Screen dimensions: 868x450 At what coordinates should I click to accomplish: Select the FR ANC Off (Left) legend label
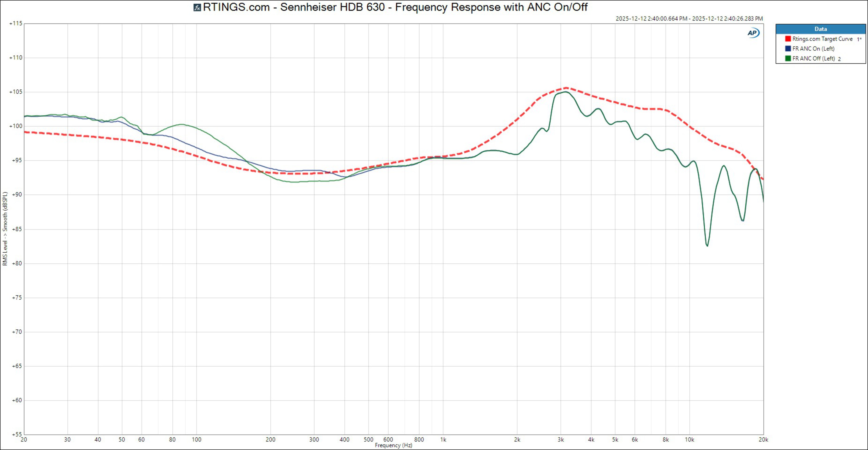coord(814,58)
